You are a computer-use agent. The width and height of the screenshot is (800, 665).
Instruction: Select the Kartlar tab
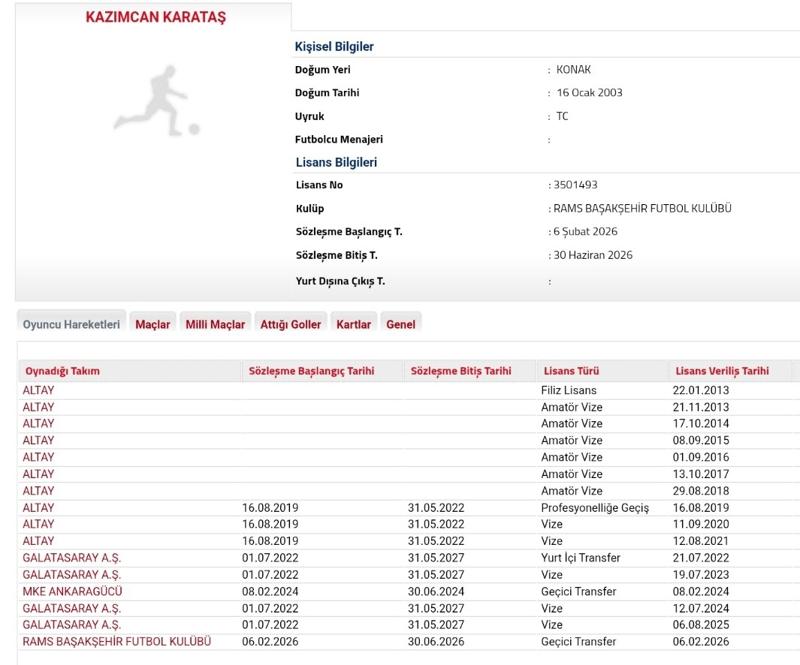pyautogui.click(x=354, y=324)
